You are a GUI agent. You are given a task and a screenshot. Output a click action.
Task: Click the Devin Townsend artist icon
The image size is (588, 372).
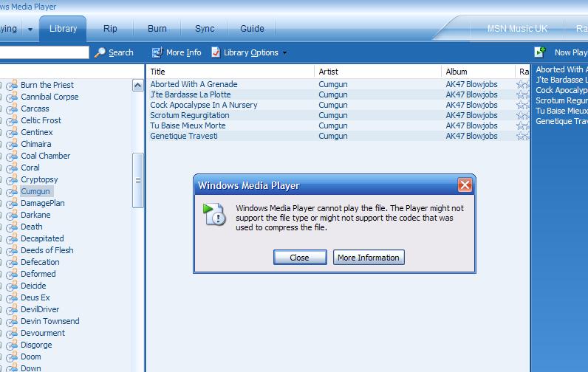click(12, 321)
